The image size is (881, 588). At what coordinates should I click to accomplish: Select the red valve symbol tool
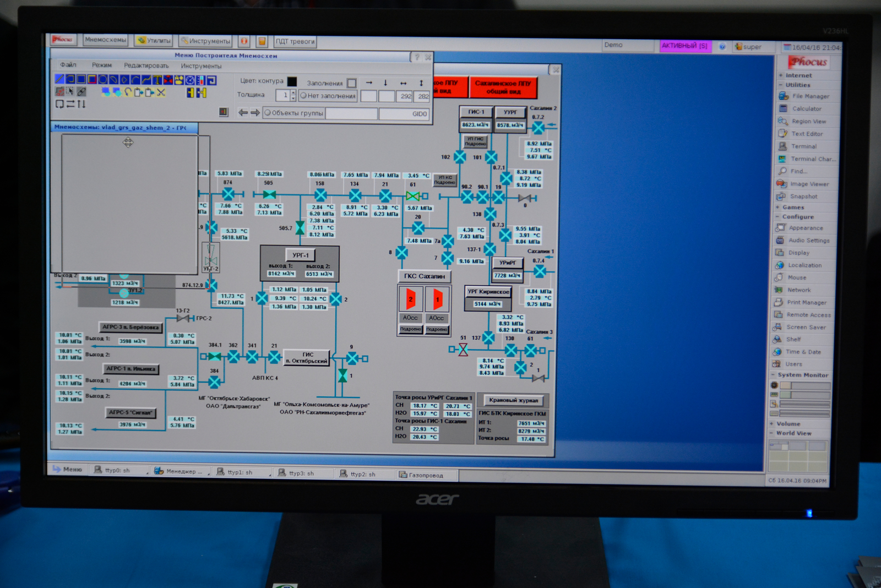[x=168, y=80]
